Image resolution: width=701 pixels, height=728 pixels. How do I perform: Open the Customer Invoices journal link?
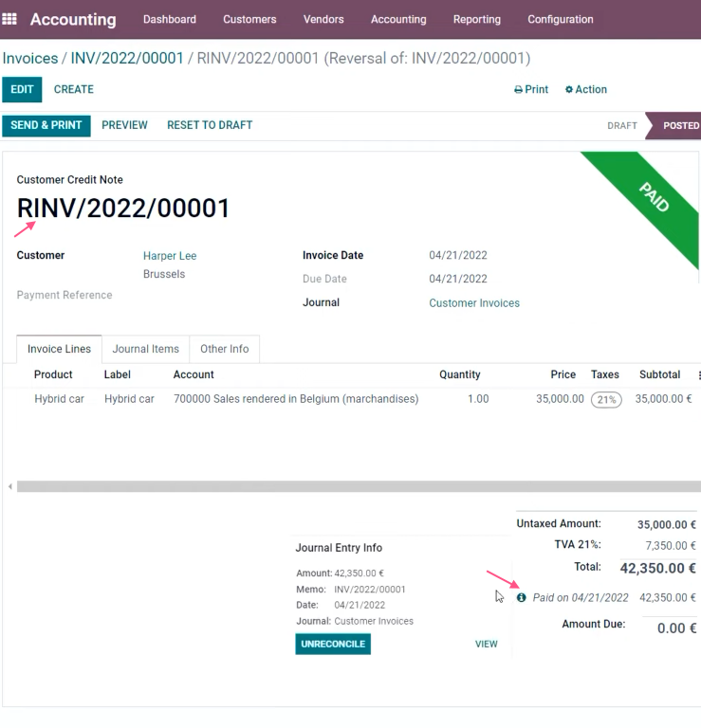coord(474,303)
